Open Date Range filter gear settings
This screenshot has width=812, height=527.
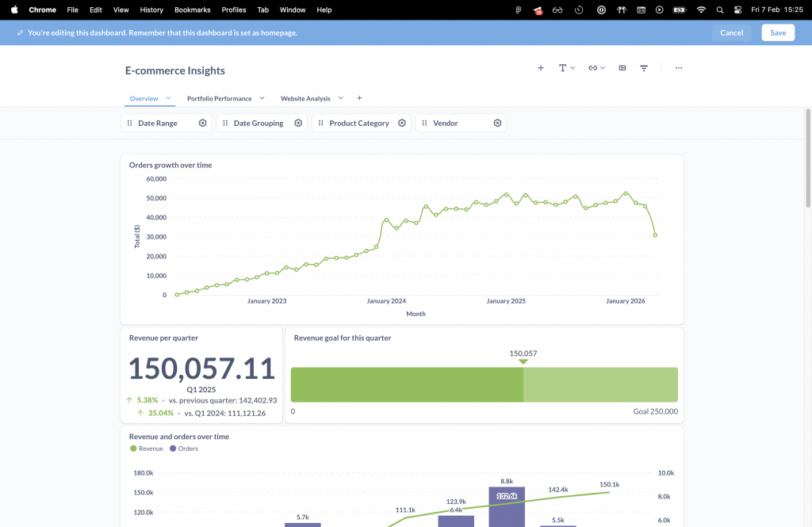202,123
